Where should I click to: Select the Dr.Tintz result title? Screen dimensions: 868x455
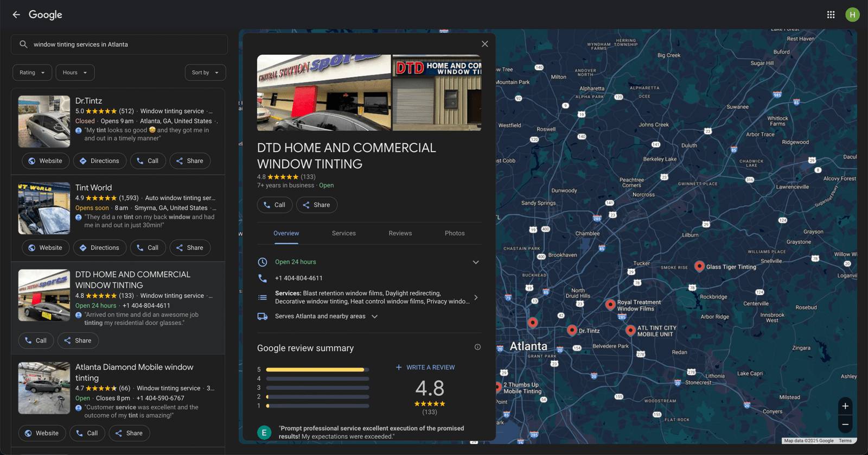(x=88, y=101)
